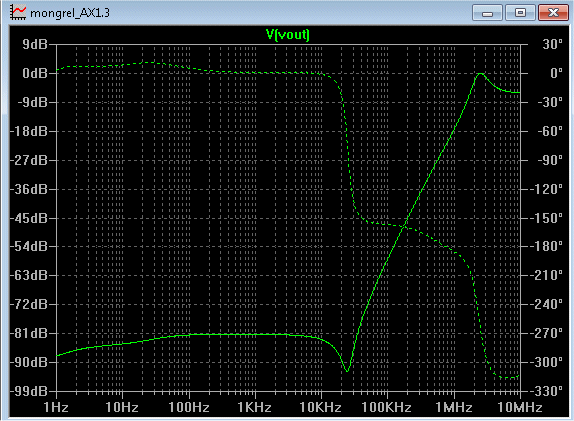Viewport: 574px width, 421px height.
Task: Click the magnitude notch dip near 25KHz
Action: coord(347,370)
